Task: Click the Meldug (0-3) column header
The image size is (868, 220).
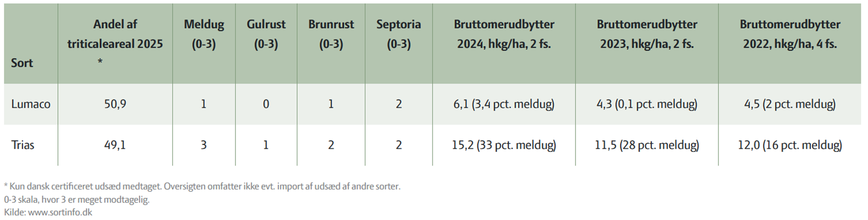Action: [204, 34]
